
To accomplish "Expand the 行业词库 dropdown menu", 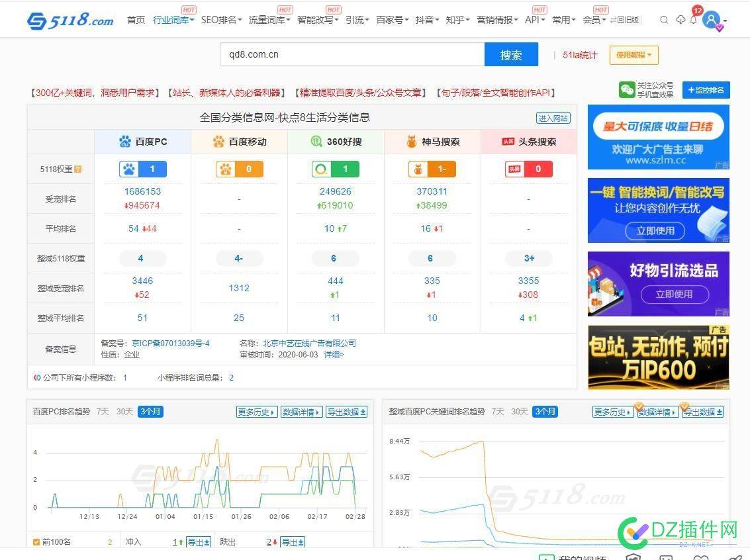I will 173,20.
